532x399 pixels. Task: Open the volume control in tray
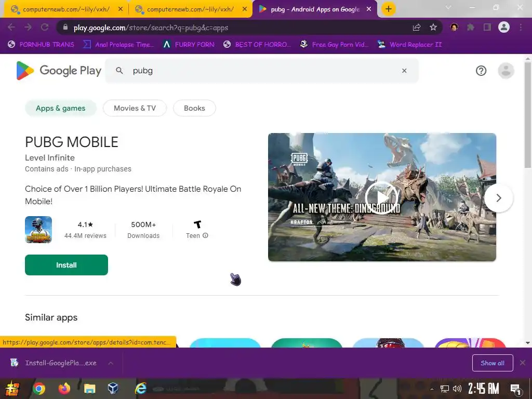pyautogui.click(x=457, y=389)
